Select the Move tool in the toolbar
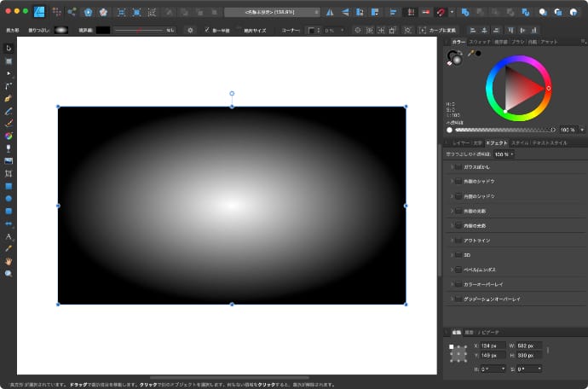 (x=9, y=48)
